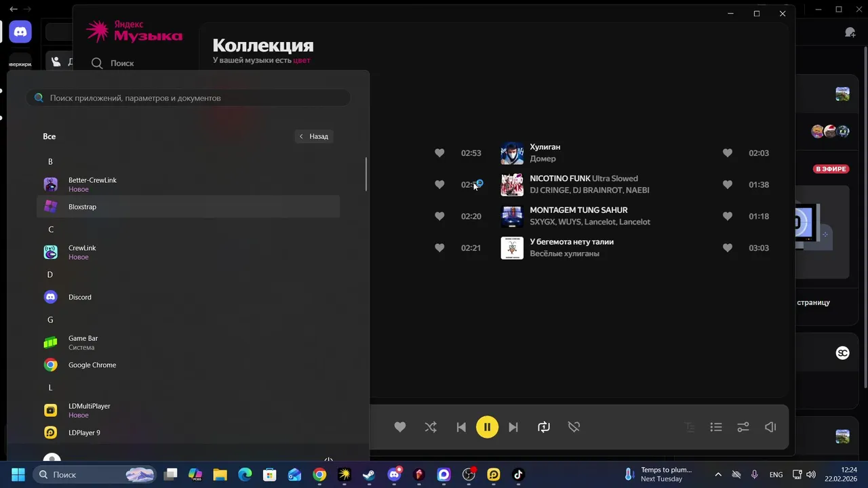This screenshot has width=868, height=488.
Task: Click the Все heading in Start menu
Action: 50,136
